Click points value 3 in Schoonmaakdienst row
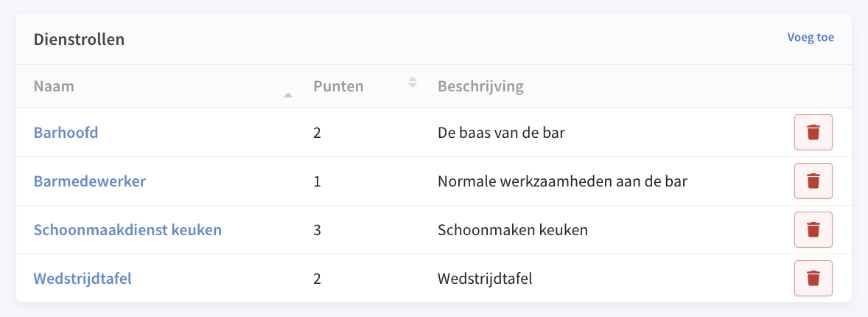The width and height of the screenshot is (868, 317). (317, 230)
